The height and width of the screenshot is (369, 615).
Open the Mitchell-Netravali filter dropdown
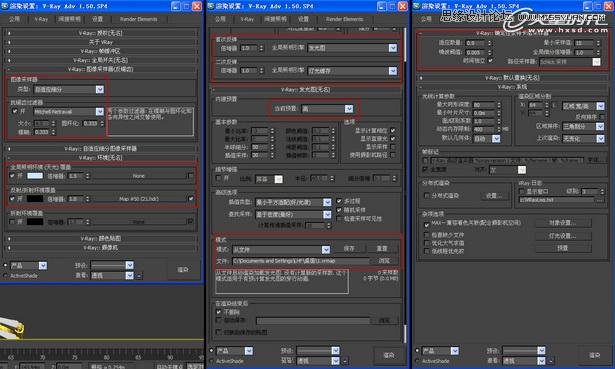pos(69,112)
